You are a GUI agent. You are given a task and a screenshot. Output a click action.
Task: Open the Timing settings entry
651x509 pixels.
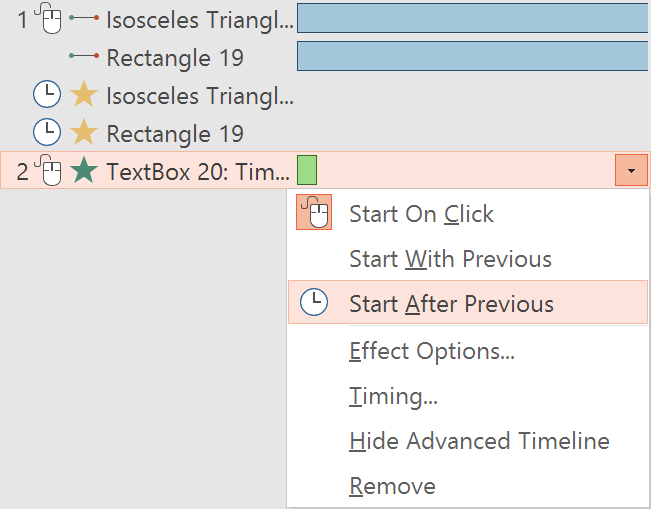(393, 396)
